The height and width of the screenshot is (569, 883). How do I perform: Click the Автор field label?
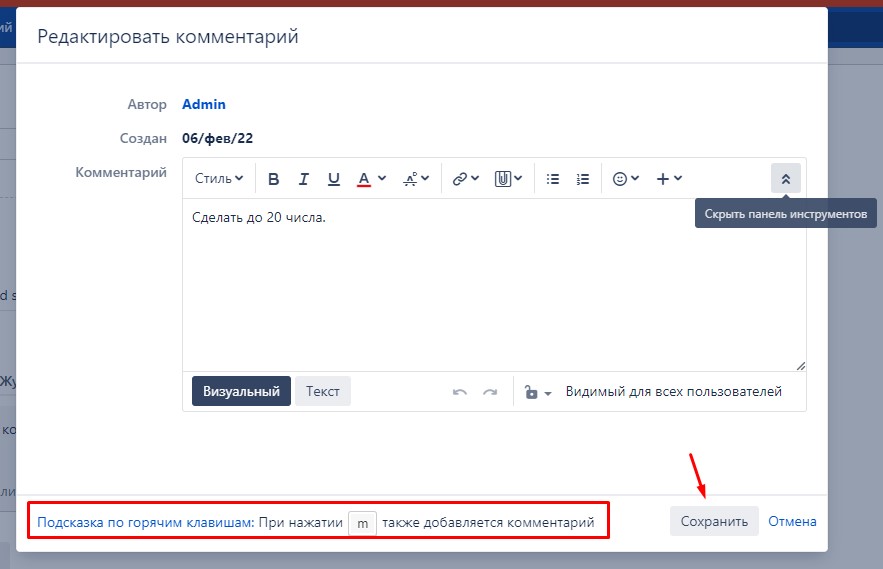[147, 104]
